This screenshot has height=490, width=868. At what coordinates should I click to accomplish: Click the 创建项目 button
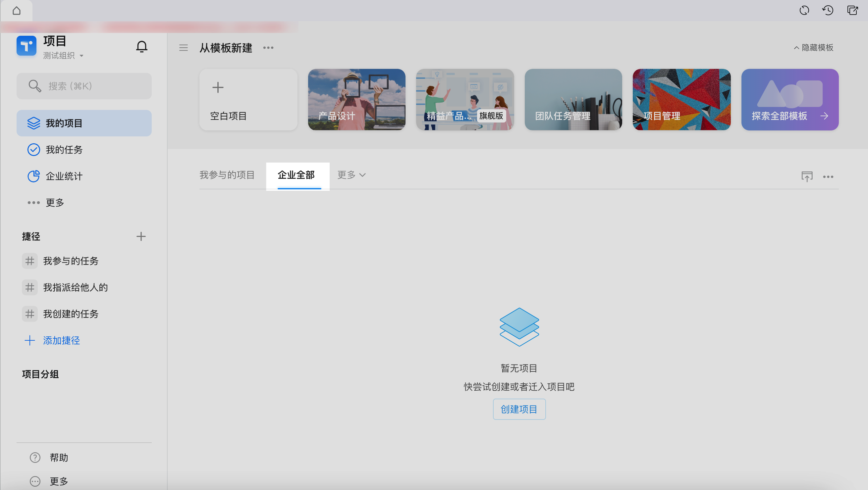(519, 410)
